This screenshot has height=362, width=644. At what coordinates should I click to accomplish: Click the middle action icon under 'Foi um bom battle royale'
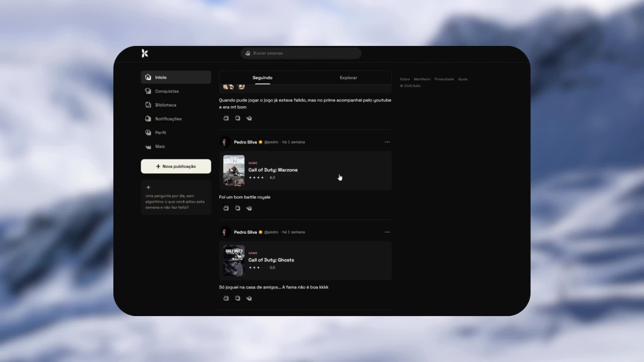pos(237,208)
